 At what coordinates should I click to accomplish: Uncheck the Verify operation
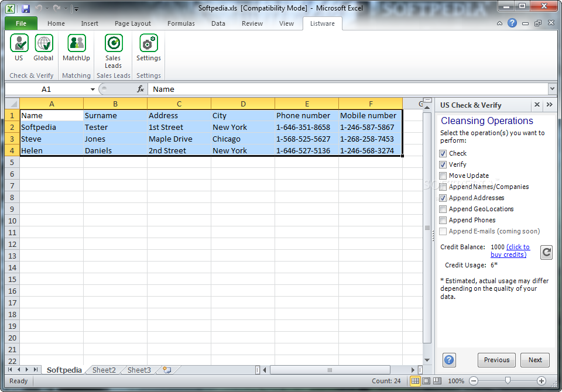click(443, 164)
